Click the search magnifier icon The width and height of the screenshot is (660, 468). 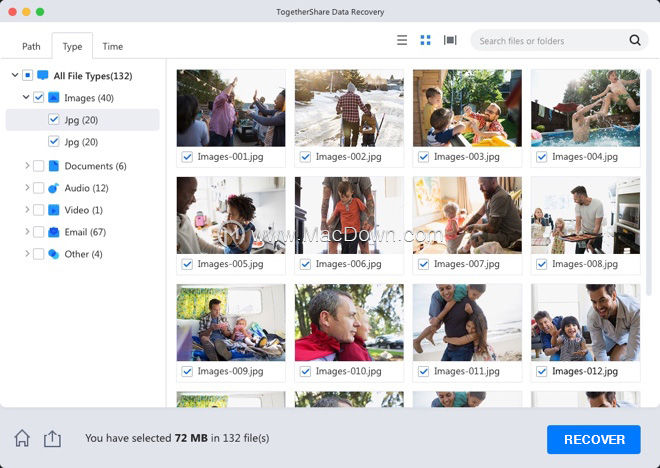(x=635, y=40)
